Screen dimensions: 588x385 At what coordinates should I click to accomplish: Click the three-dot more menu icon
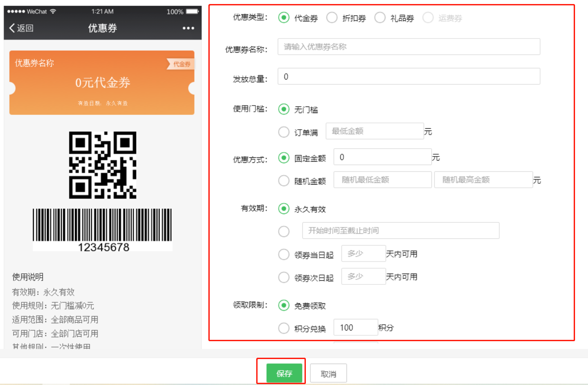(188, 28)
